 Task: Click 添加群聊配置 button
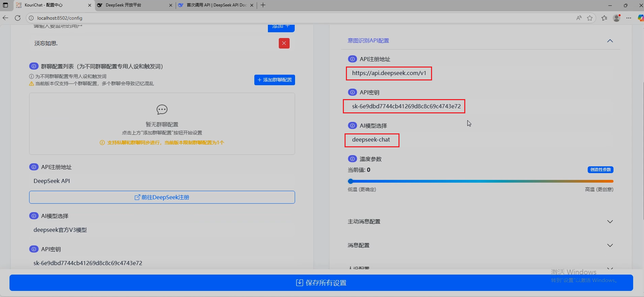click(x=274, y=80)
